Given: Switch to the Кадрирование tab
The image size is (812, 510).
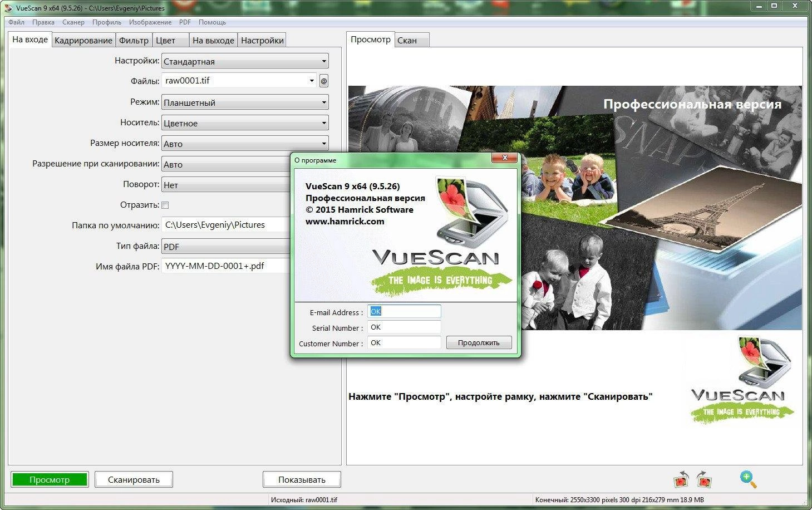Looking at the screenshot, I should (83, 40).
